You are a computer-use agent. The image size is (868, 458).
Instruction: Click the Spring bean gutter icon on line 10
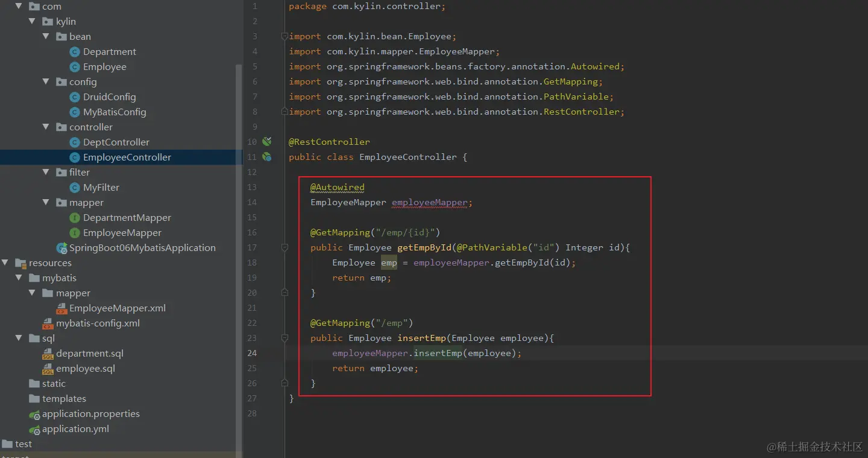coord(266,142)
